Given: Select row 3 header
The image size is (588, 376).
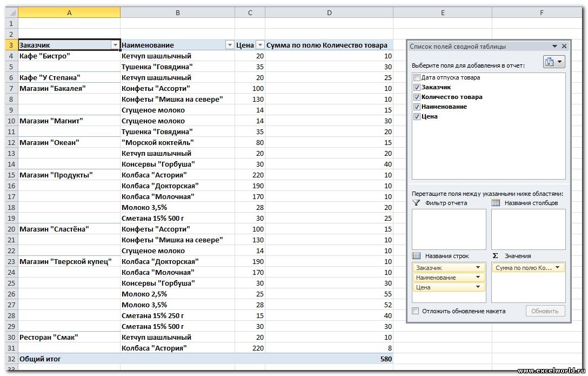Looking at the screenshot, I should click(11, 45).
